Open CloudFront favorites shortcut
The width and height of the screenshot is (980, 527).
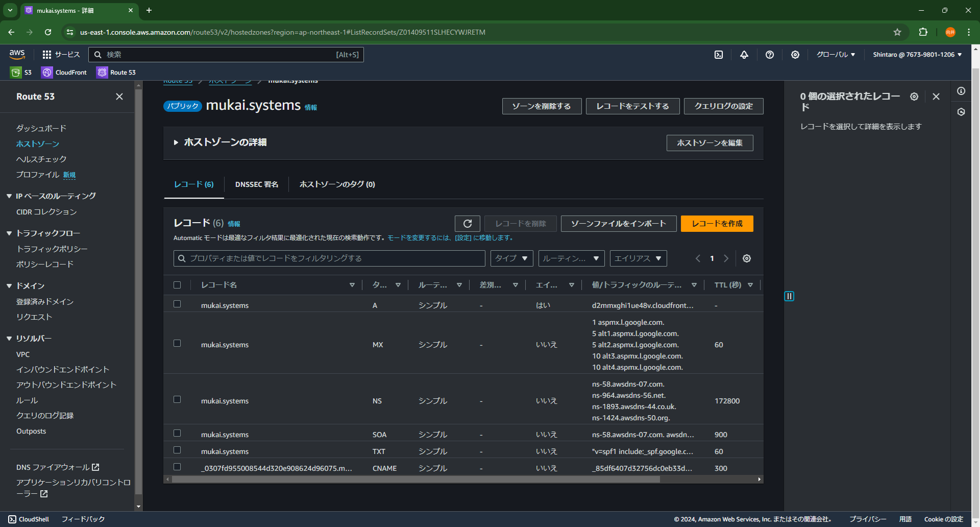point(64,73)
